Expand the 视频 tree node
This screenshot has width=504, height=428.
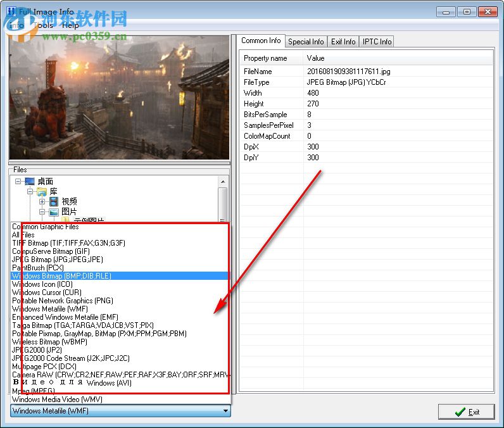pos(42,202)
